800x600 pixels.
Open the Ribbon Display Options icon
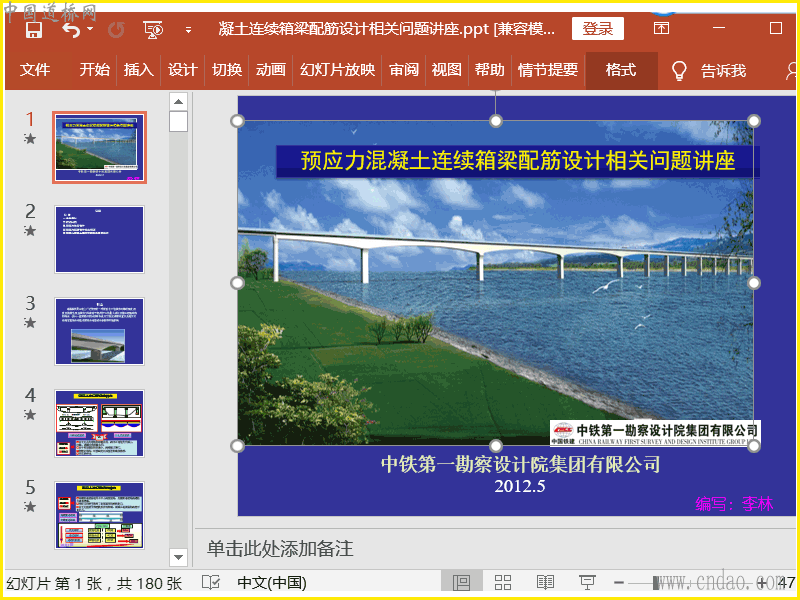(661, 29)
